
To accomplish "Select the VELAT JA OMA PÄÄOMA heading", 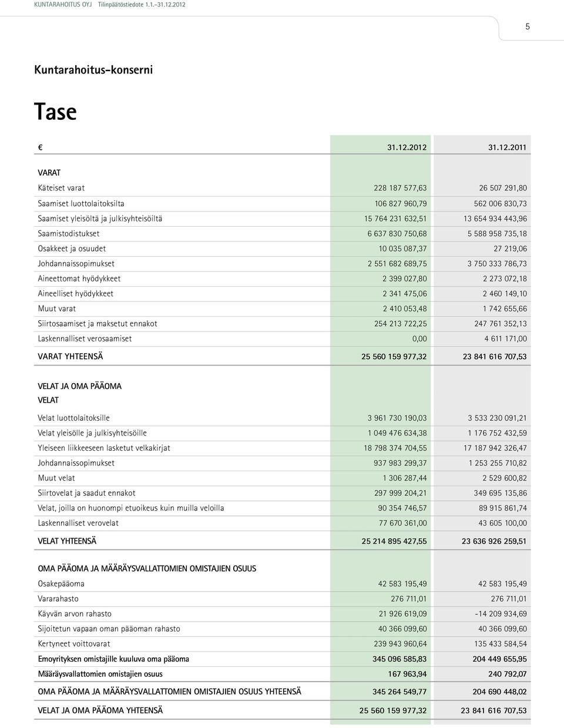I will [x=79, y=386].
